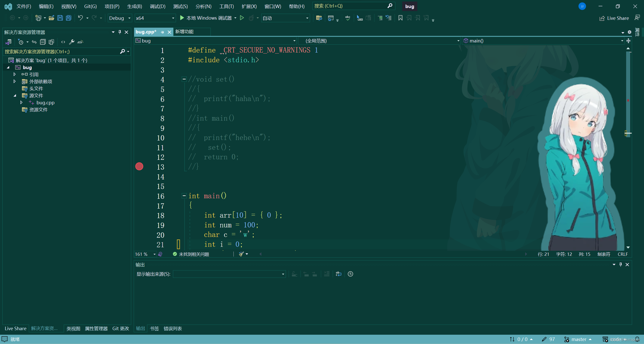
Task: Toggle word wrap in Output panel
Action: point(339,274)
